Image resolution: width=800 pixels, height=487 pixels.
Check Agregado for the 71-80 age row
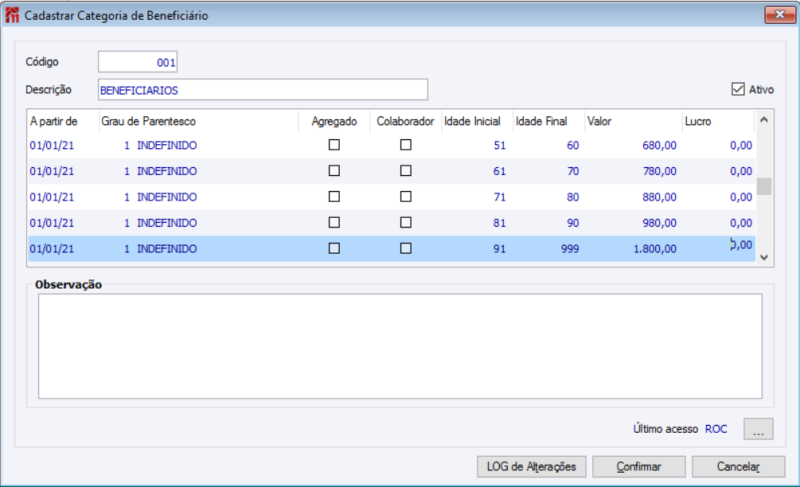[334, 196]
